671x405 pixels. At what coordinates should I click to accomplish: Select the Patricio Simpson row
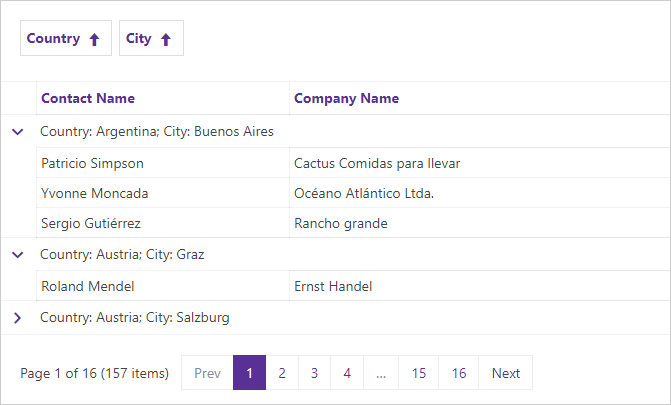[x=92, y=163]
